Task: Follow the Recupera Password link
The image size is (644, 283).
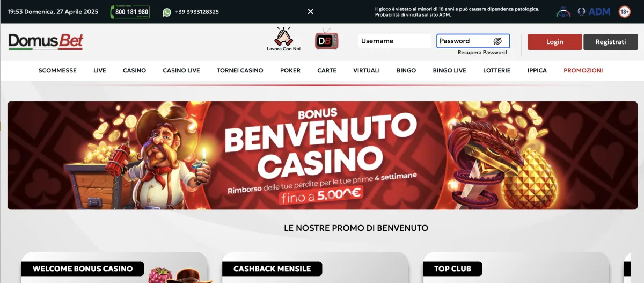Action: [482, 53]
